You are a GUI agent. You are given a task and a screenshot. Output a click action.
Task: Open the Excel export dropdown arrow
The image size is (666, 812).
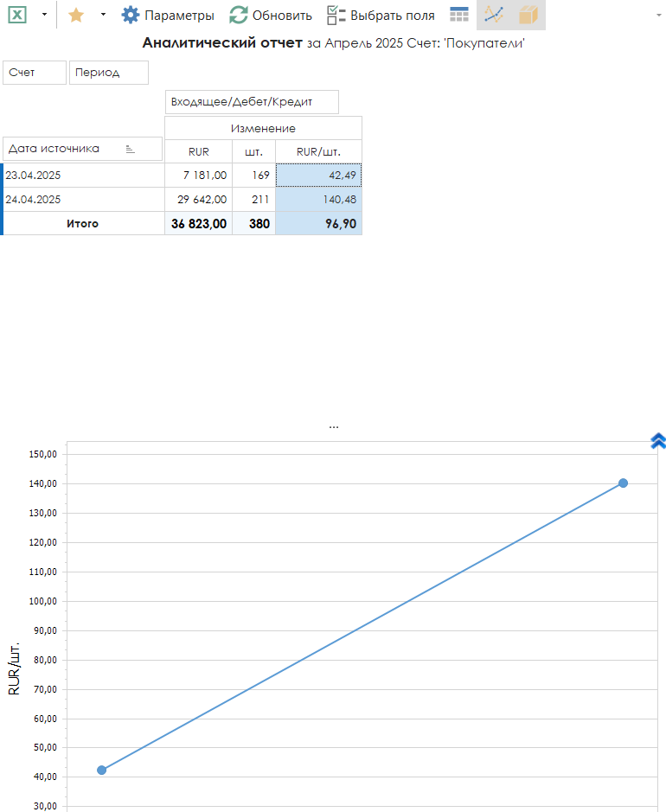44,15
